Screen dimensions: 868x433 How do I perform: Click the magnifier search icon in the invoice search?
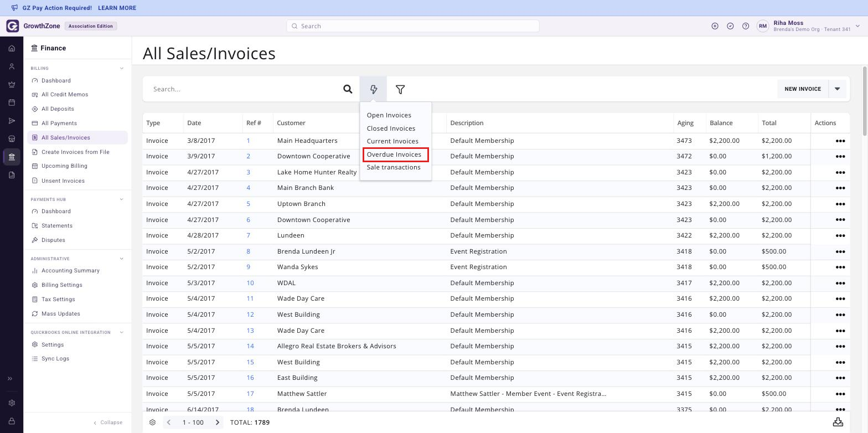point(348,89)
